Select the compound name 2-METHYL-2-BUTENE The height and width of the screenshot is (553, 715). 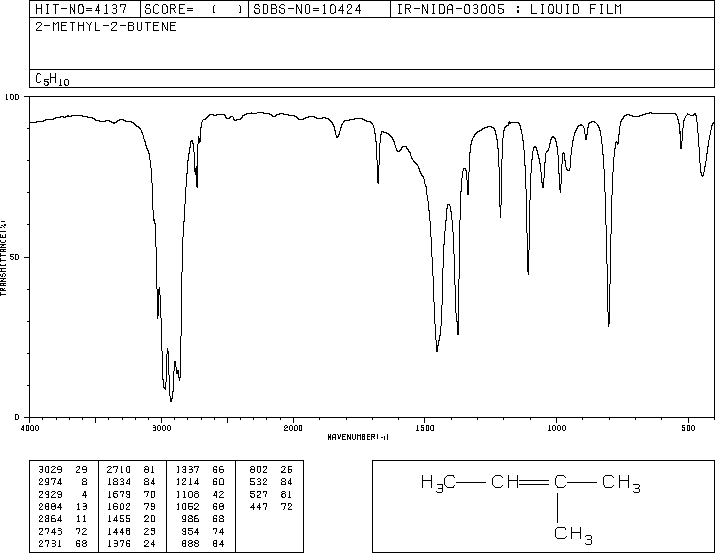pos(106,26)
